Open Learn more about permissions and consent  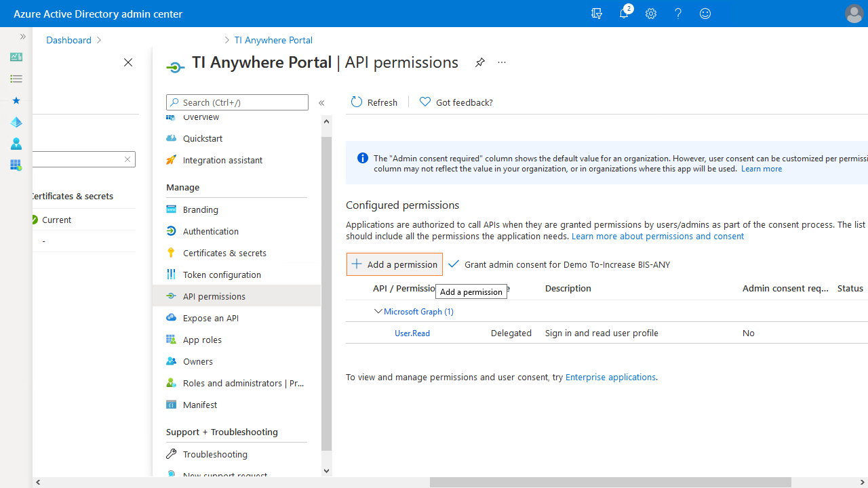tap(658, 236)
